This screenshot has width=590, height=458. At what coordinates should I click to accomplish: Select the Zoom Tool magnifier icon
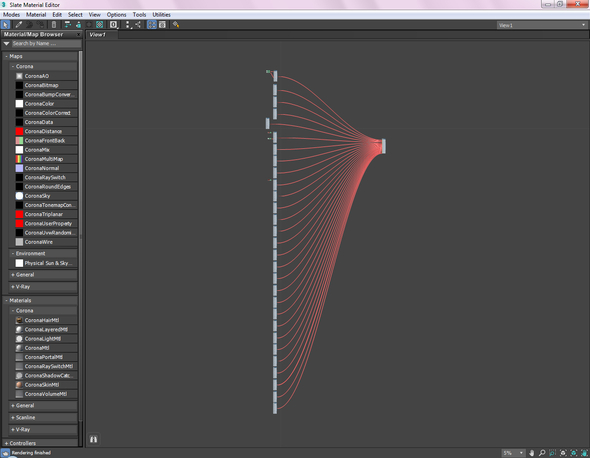point(542,453)
